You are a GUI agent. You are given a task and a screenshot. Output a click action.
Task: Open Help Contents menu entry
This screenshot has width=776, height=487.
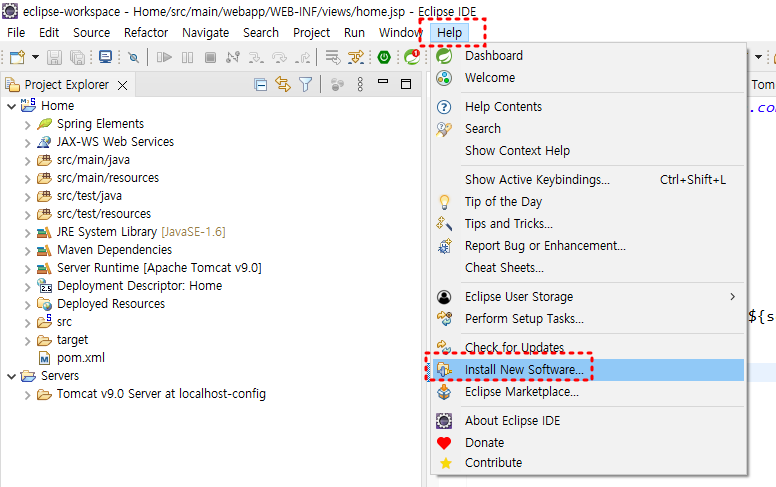[x=588, y=107]
